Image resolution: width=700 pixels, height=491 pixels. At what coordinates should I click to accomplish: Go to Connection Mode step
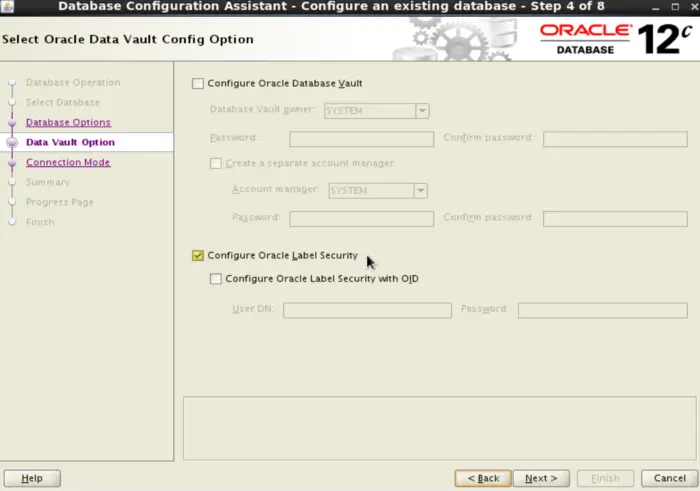click(68, 162)
